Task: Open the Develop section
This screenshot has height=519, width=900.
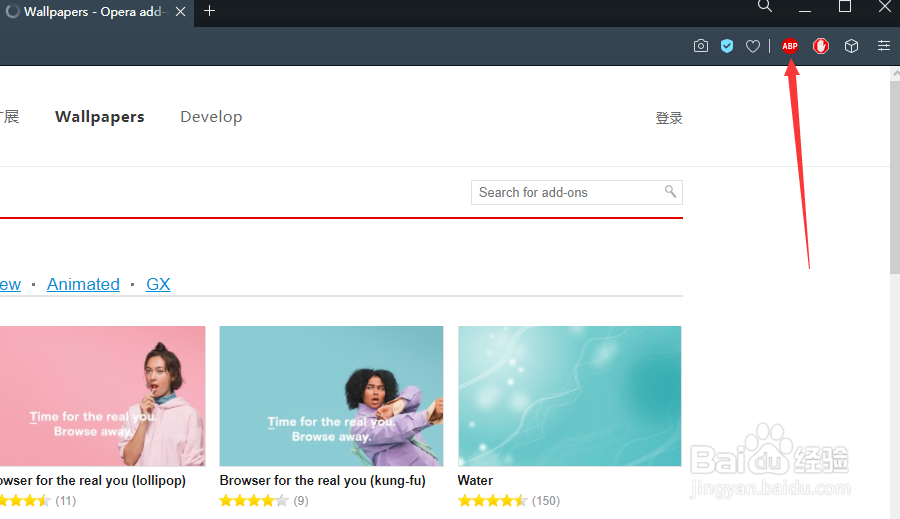Action: [211, 117]
